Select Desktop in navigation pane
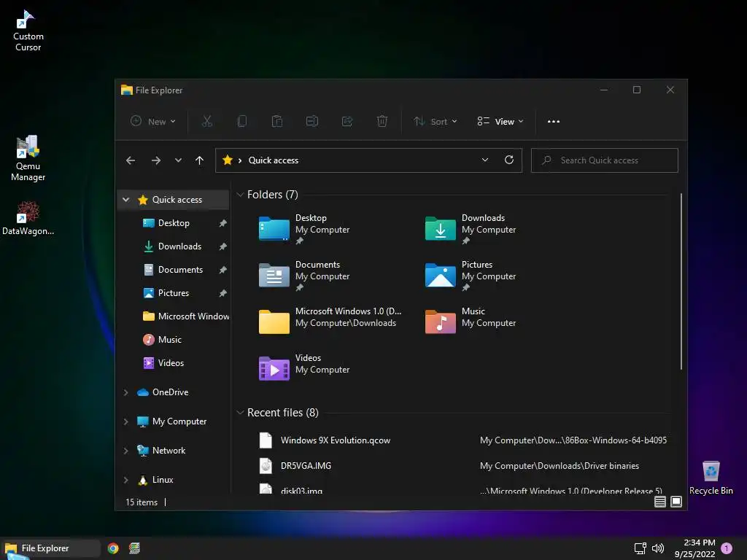747x560 pixels. (174, 223)
